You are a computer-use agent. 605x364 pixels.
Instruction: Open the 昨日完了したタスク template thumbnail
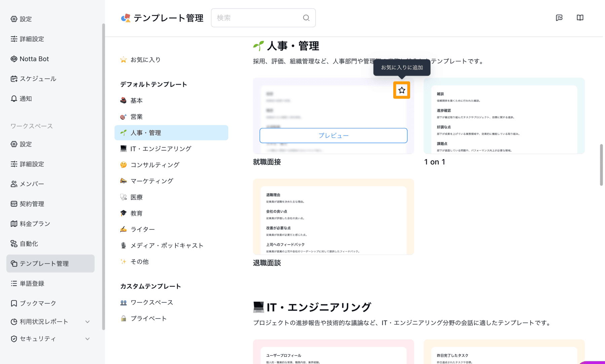[504, 352]
